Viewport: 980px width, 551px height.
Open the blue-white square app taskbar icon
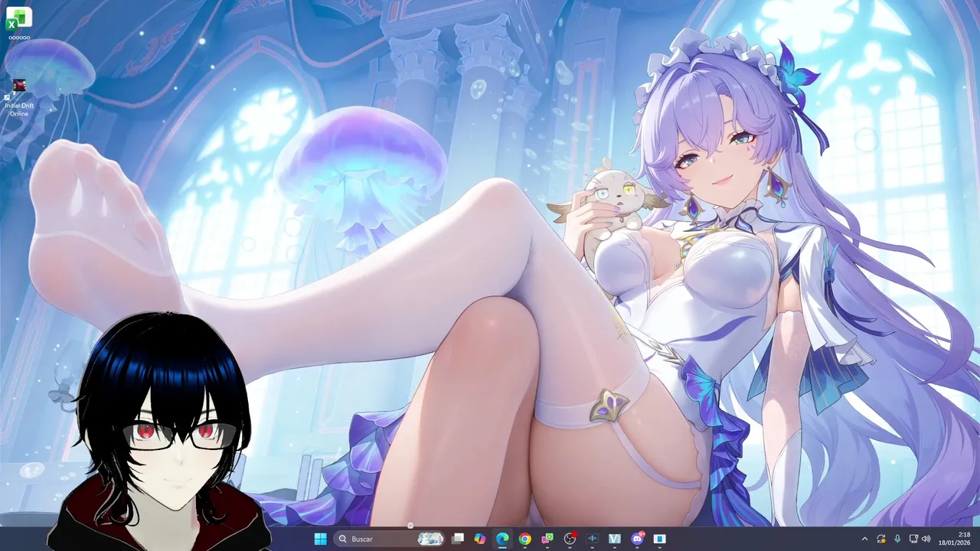tap(659, 539)
